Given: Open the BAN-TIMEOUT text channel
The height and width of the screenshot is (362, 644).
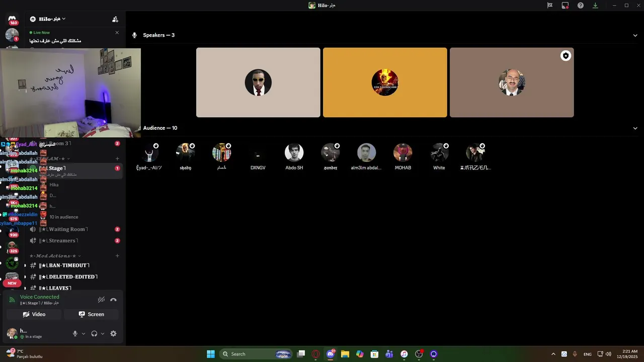Looking at the screenshot, I should pos(74,265).
